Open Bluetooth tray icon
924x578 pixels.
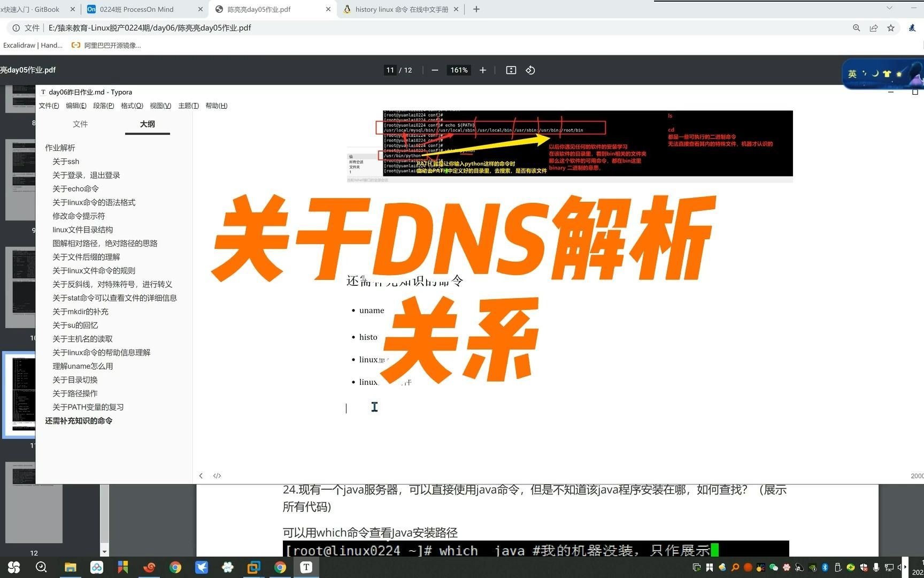click(x=825, y=567)
